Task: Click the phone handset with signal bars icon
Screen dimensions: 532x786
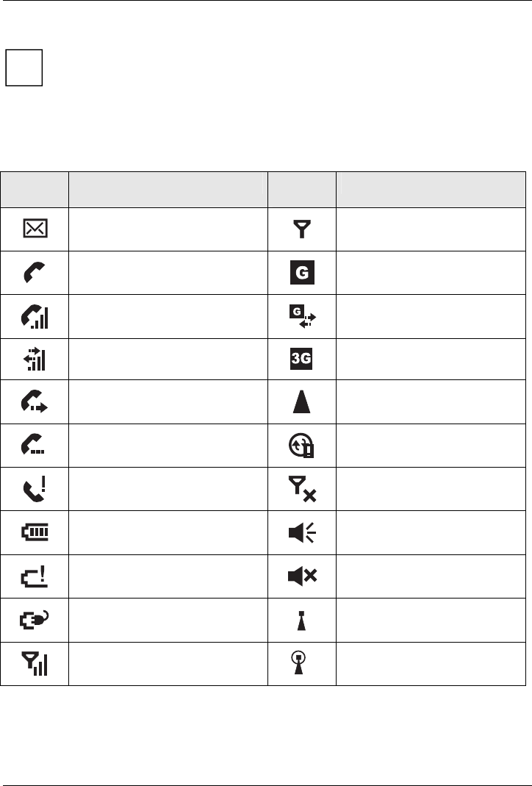Action: click(35, 317)
